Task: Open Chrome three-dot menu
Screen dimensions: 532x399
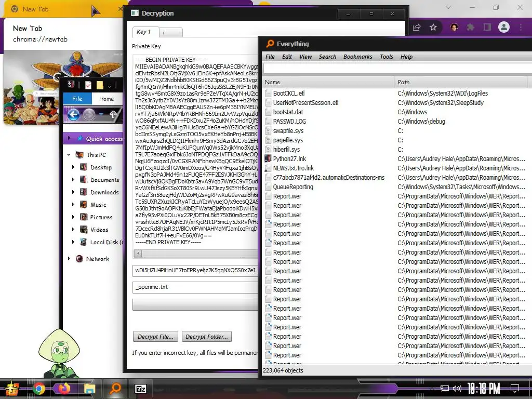Action: tap(521, 27)
